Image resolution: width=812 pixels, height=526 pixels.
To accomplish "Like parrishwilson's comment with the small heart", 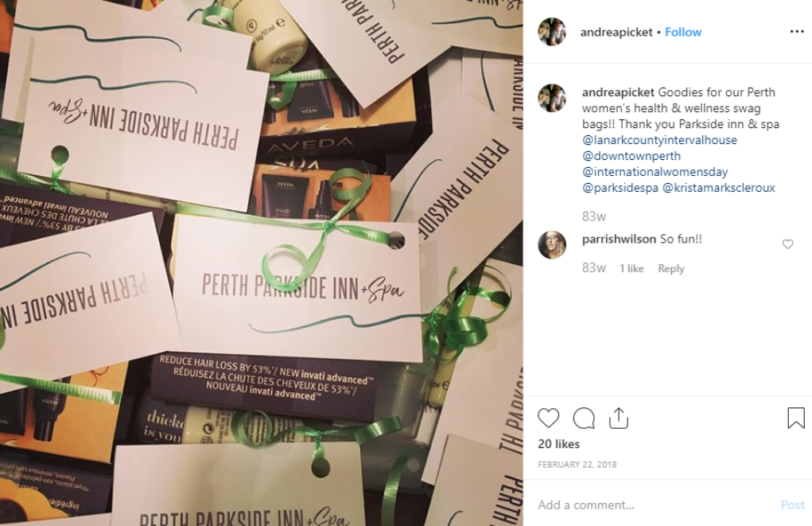I will [x=787, y=244].
